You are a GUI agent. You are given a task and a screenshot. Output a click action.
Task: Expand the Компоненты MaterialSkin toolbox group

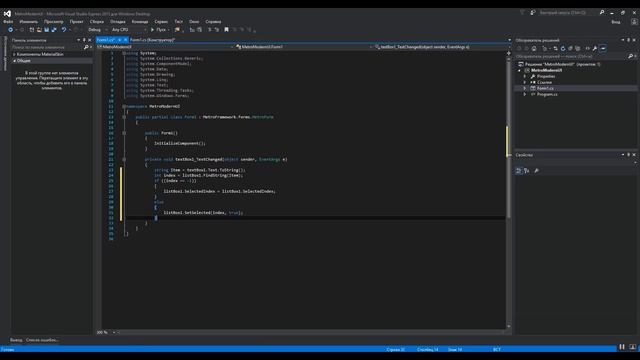(14, 54)
